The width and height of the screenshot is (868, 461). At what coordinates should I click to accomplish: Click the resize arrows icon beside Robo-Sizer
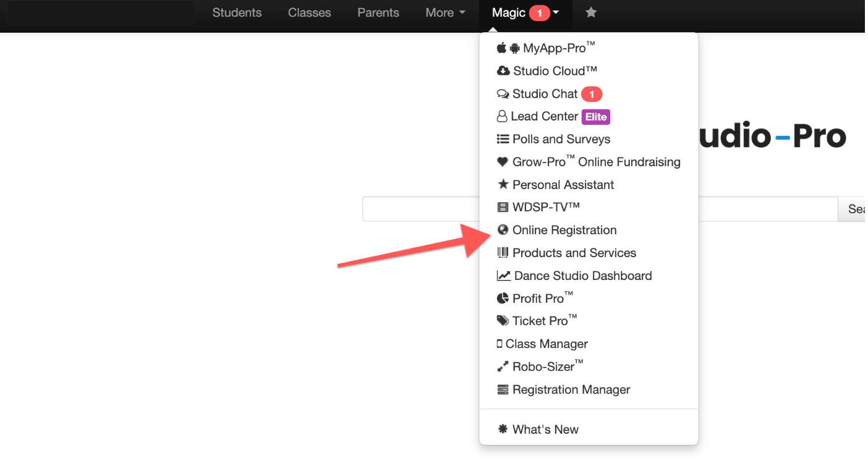[x=503, y=367]
